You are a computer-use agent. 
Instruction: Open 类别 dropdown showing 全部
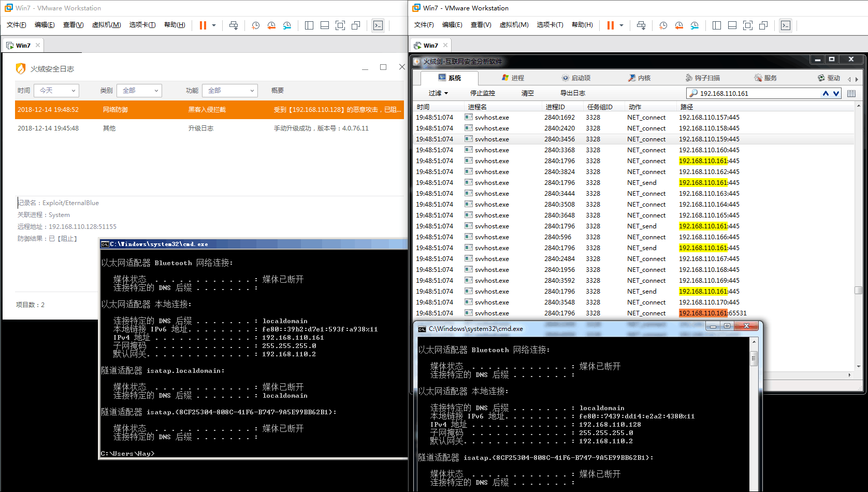coord(139,91)
